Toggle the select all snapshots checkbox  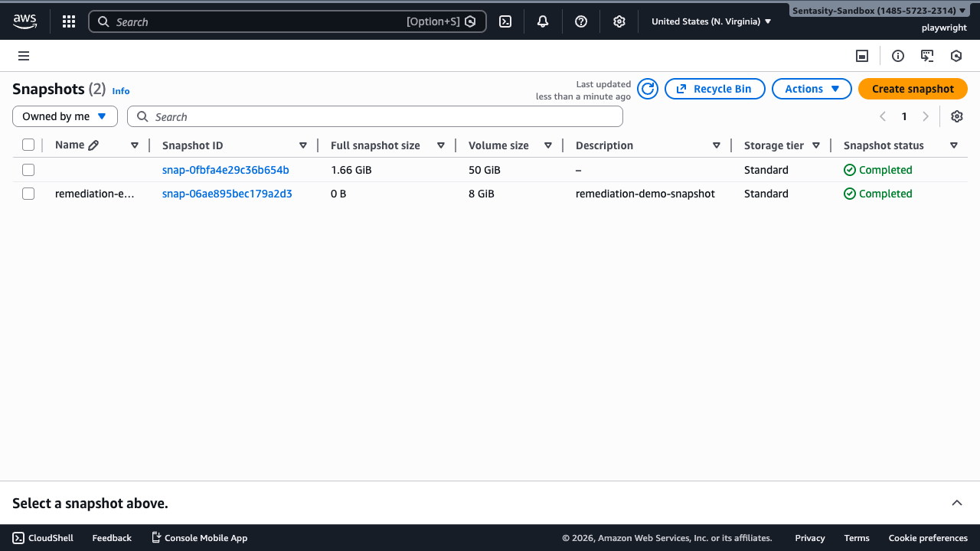[28, 145]
